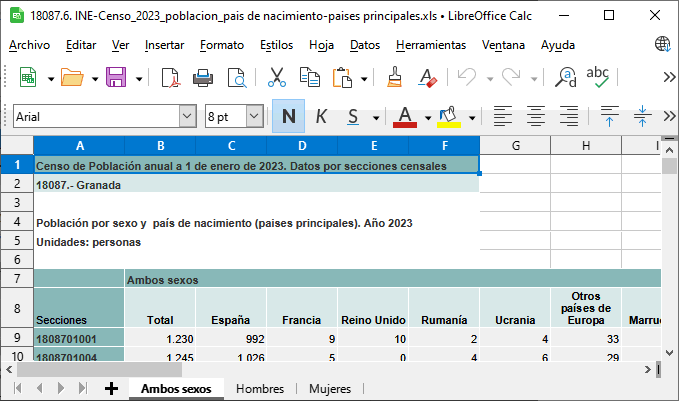Click the Print icon in toolbar

203,77
